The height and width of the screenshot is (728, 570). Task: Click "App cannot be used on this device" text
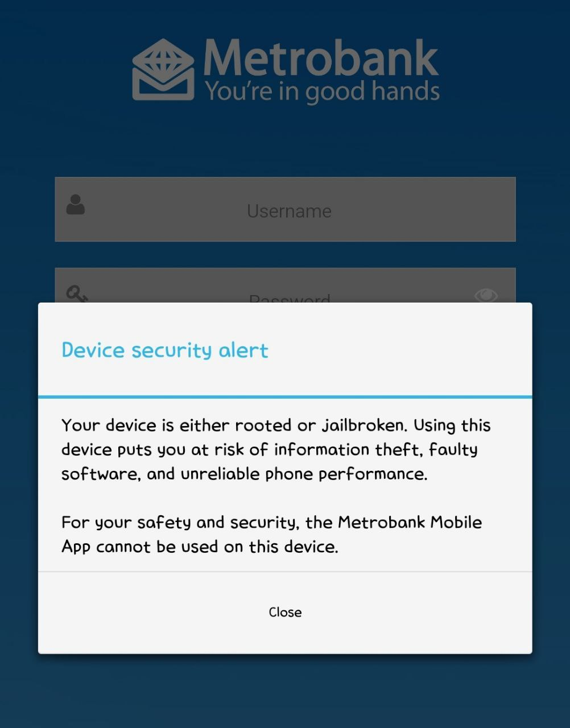(200, 547)
